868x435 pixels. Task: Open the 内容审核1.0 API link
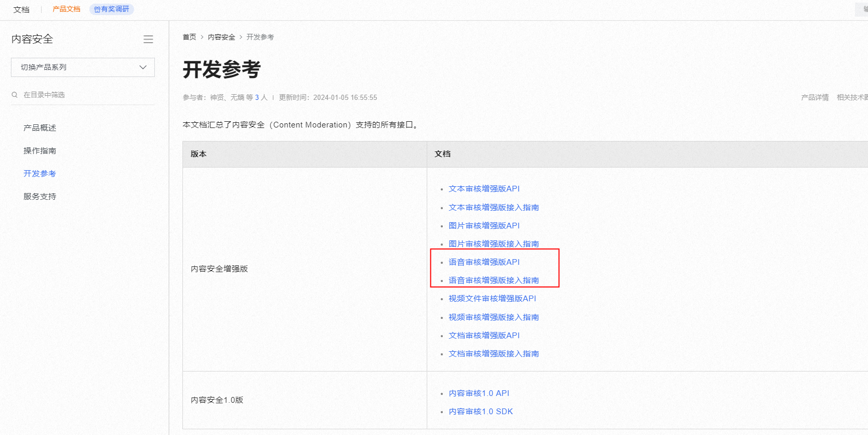[479, 393]
